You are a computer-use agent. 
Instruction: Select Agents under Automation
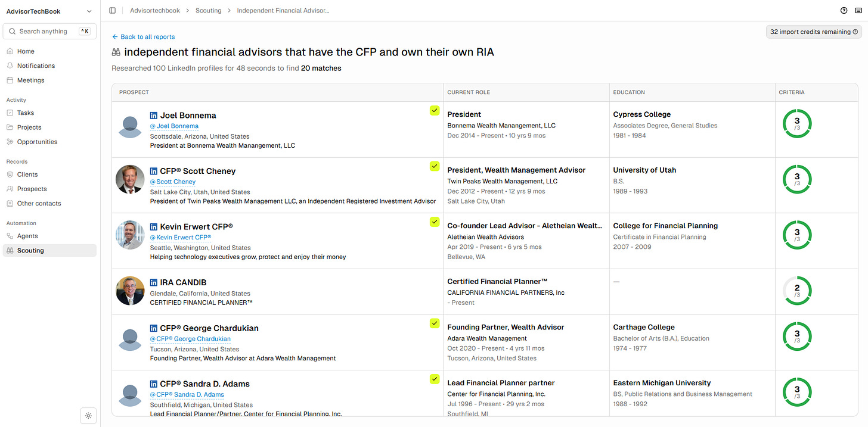pyautogui.click(x=49, y=236)
